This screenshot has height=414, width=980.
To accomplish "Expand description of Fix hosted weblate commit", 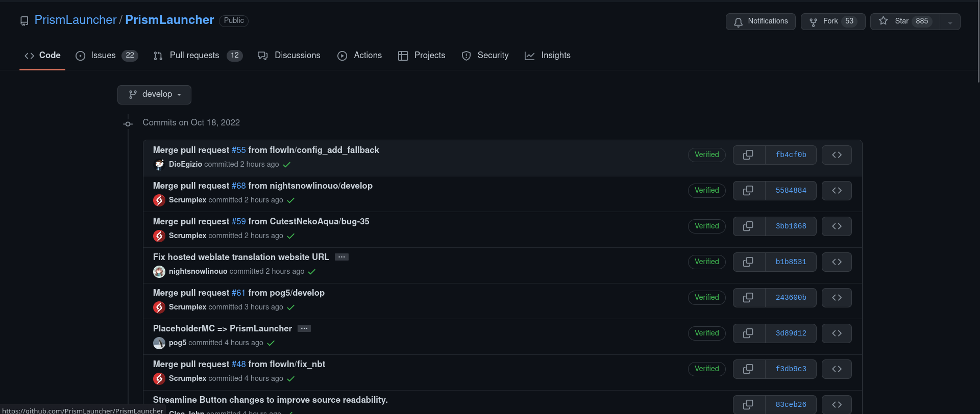I will tap(341, 257).
